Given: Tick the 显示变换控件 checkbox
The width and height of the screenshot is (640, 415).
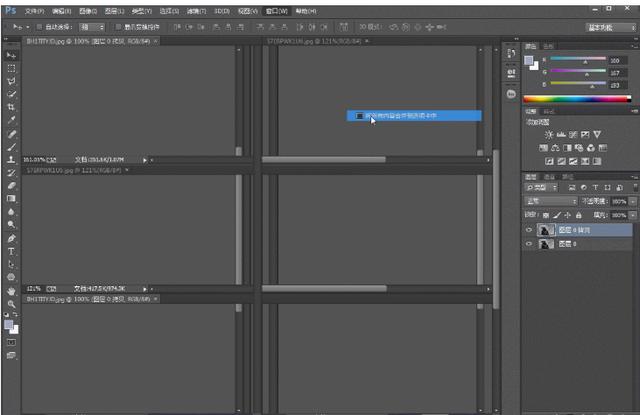Looking at the screenshot, I should pos(117,26).
